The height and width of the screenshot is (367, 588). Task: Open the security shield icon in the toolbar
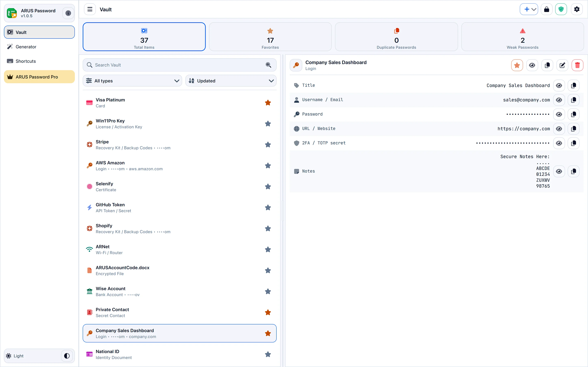point(561,9)
